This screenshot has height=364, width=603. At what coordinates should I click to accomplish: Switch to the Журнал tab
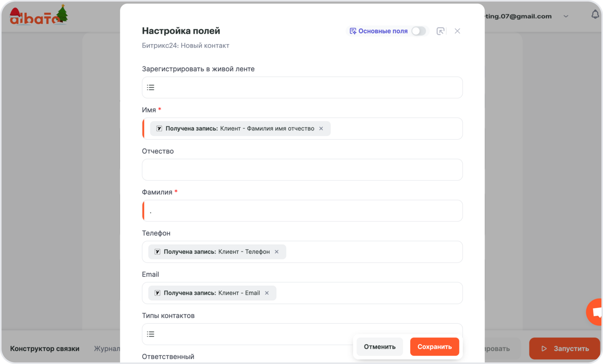coord(107,349)
